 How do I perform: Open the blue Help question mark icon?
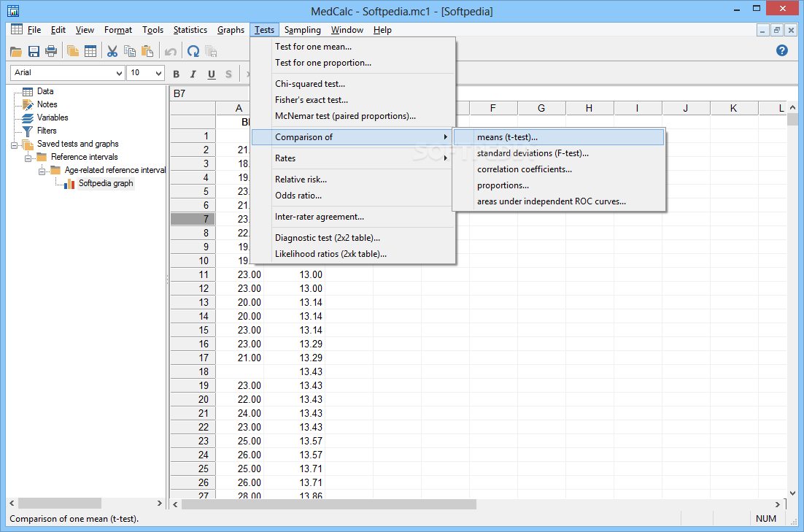click(x=782, y=50)
